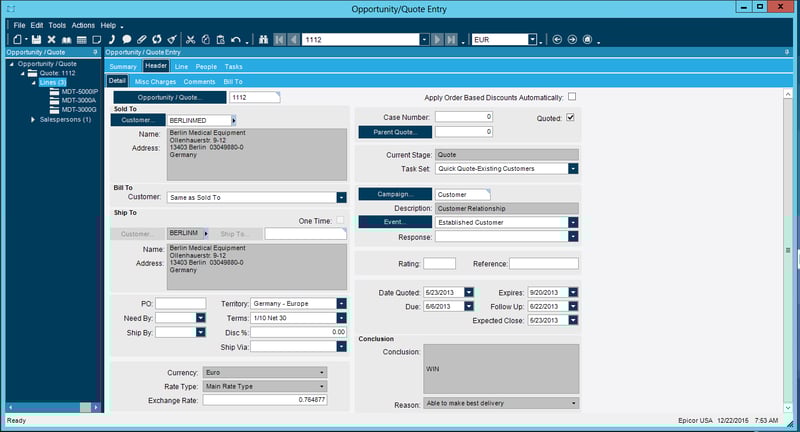This screenshot has height=432, width=800.
Task: Open the File menu
Action: [x=19, y=25]
